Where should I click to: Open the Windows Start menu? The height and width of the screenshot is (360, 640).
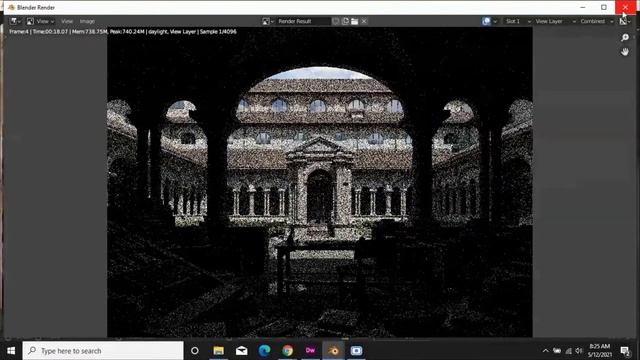click(11, 351)
